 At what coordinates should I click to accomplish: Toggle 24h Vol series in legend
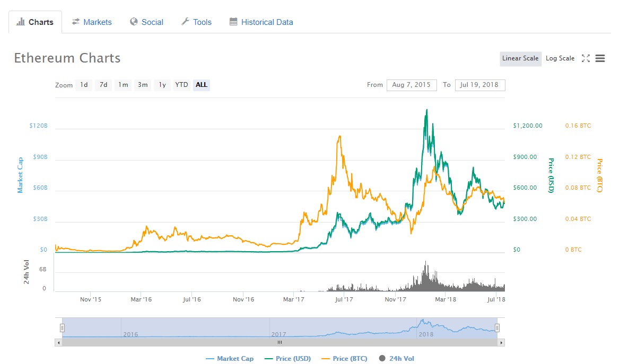(396, 359)
